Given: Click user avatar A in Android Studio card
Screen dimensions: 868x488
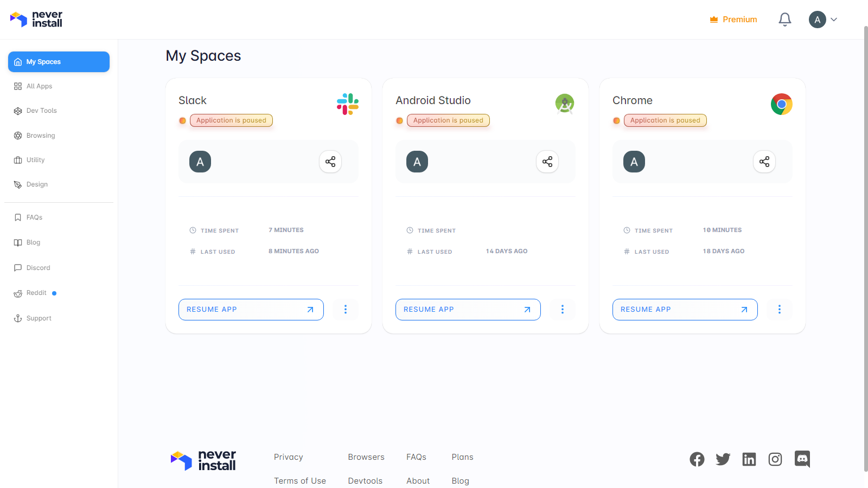Looking at the screenshot, I should pos(417,162).
